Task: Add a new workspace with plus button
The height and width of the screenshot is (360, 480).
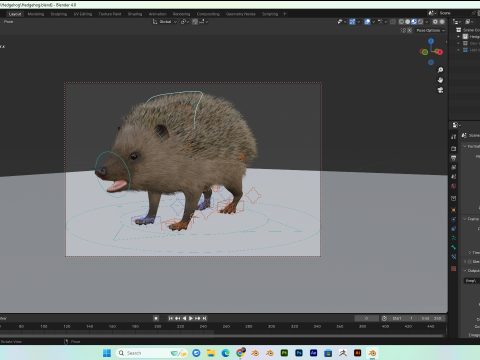Action: [x=284, y=14]
